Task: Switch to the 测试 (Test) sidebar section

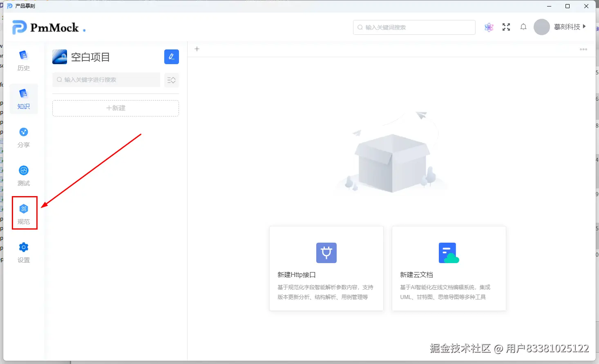Action: [23, 175]
